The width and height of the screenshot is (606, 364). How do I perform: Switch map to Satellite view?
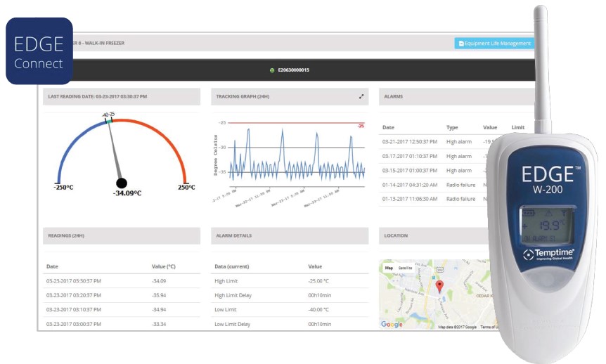click(x=405, y=268)
